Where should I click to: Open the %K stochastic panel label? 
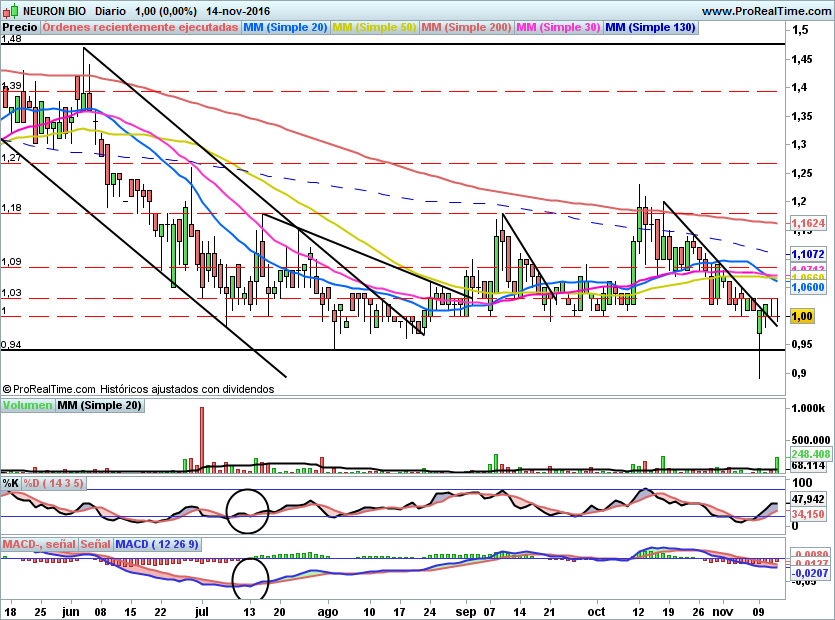tap(11, 483)
